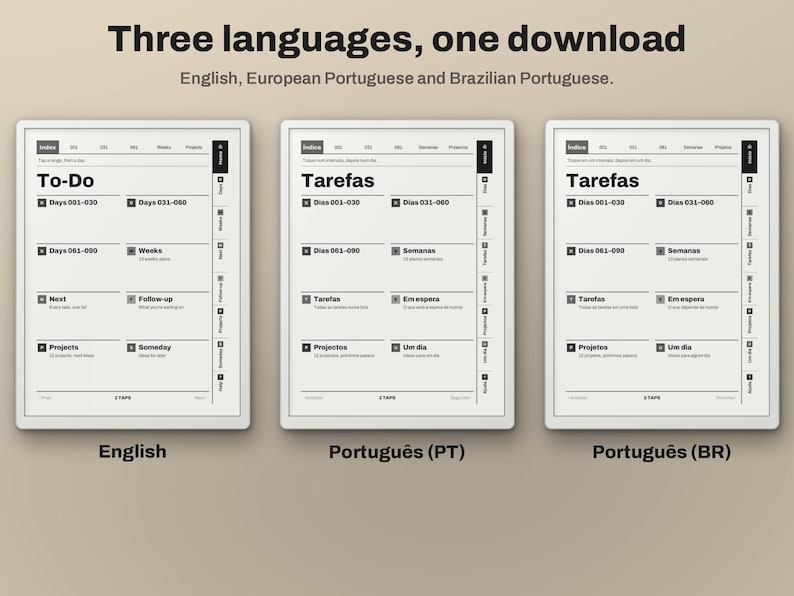Image resolution: width=794 pixels, height=596 pixels.
Task: Click the 'Português (PT)' caption
Action: 397,452
